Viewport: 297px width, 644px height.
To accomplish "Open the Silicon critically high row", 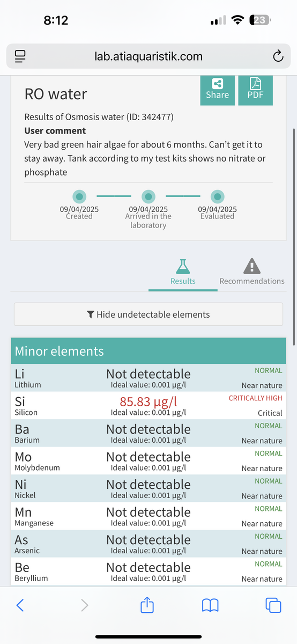I will [x=148, y=406].
